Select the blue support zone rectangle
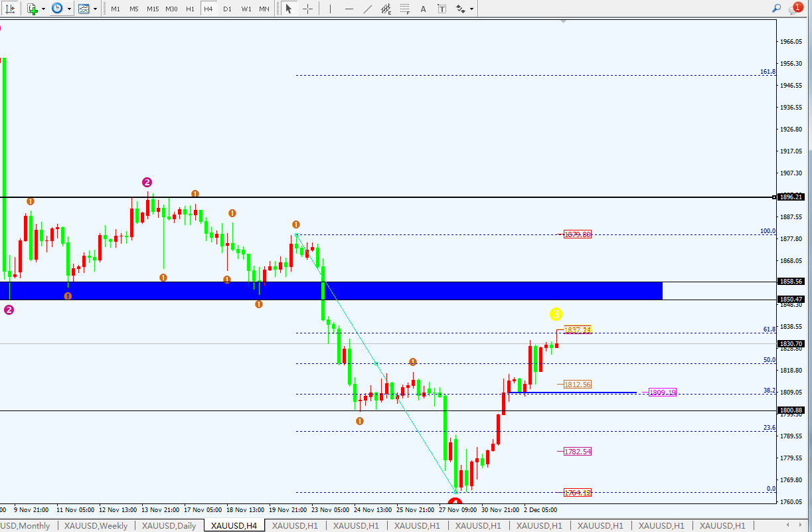This screenshot has height=532, width=812. click(331, 290)
